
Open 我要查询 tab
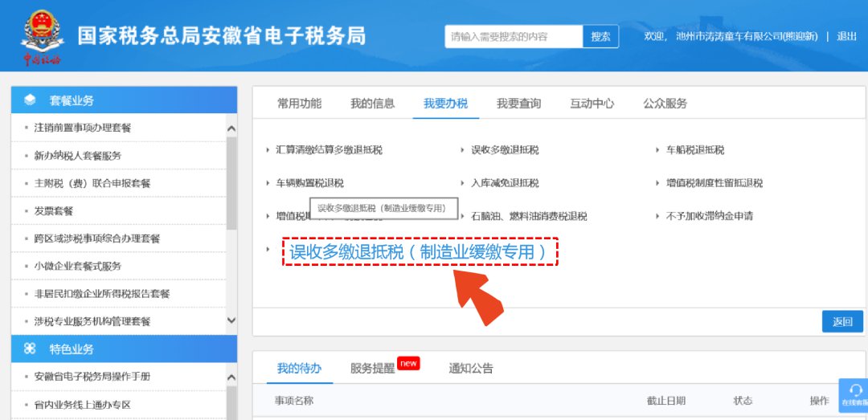point(518,104)
